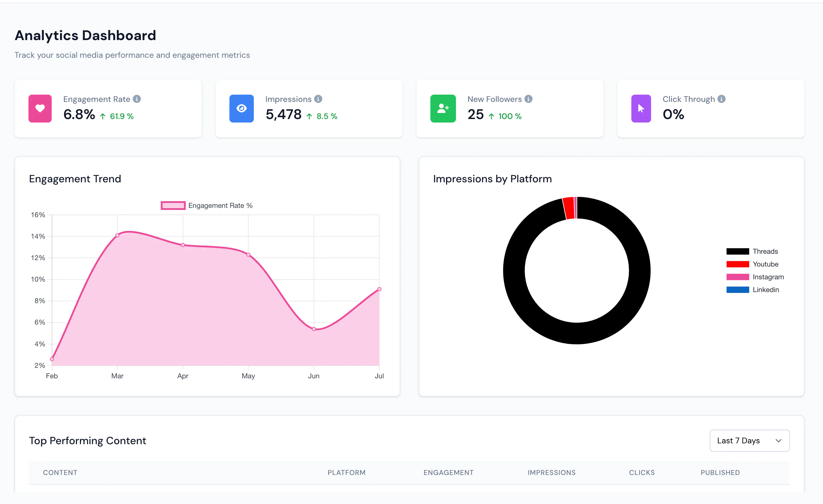Screen dimensions: 823x504
Task: Sort by the CONTENT column header
Action: tap(60, 472)
